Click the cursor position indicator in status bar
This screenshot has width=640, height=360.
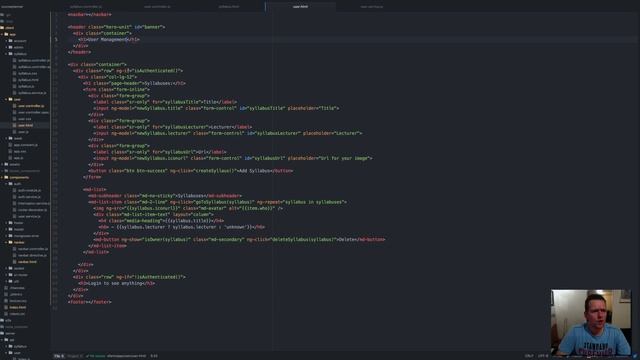click(154, 356)
